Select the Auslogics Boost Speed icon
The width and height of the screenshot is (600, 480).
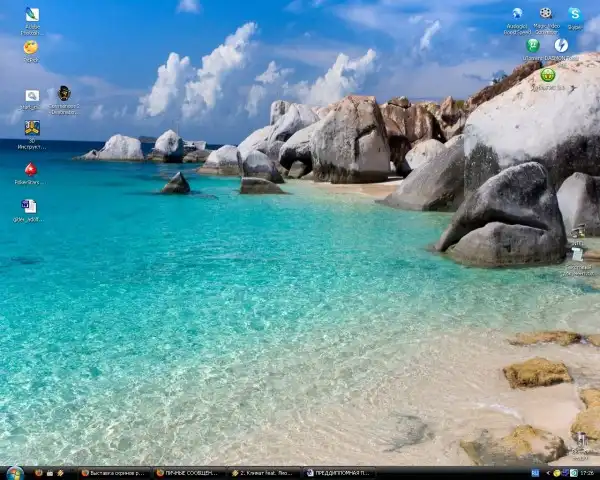(x=517, y=14)
